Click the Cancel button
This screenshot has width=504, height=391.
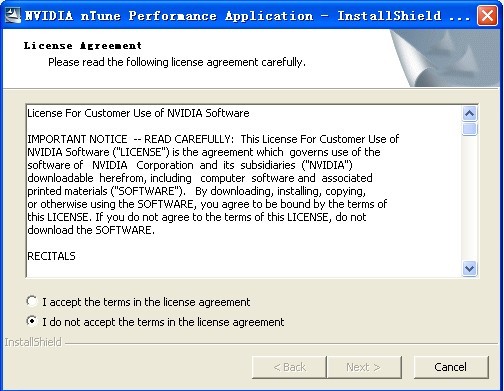pyautogui.click(x=451, y=367)
